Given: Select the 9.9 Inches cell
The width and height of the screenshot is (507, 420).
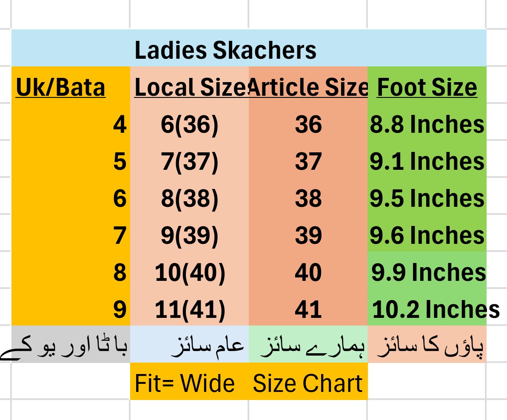Looking at the screenshot, I should (x=428, y=273).
